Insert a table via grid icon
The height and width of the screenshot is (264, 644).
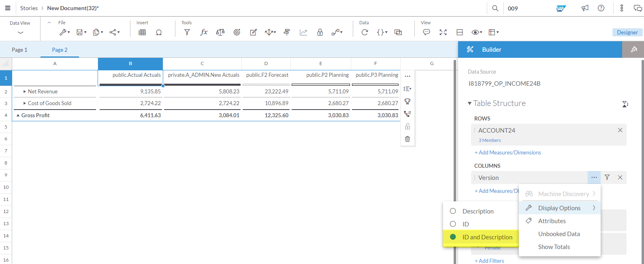pyautogui.click(x=142, y=32)
